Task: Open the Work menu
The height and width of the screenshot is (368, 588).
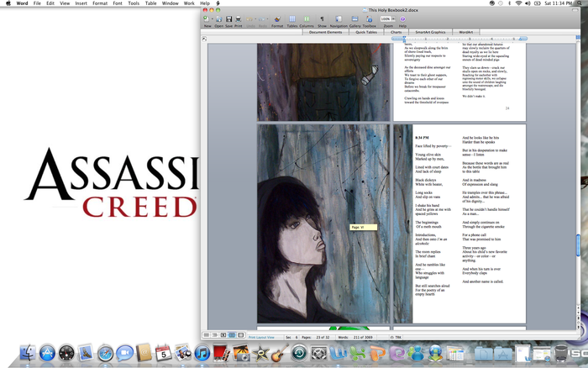Action: [x=189, y=3]
